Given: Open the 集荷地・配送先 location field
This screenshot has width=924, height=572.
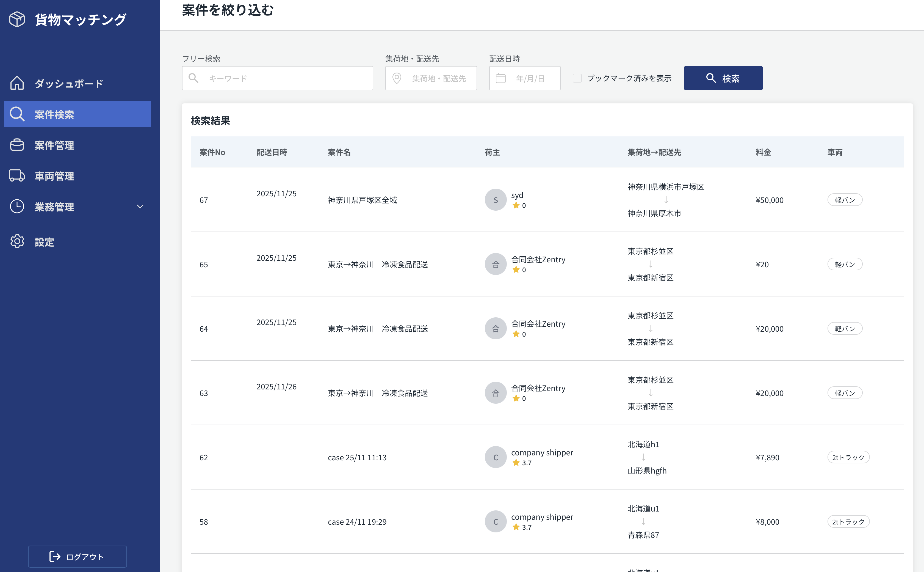Looking at the screenshot, I should 439,78.
